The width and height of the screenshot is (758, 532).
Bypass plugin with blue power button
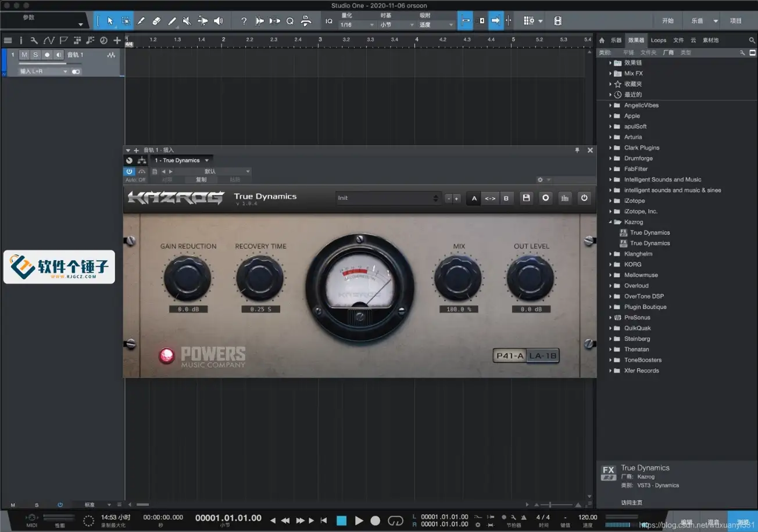[129, 171]
